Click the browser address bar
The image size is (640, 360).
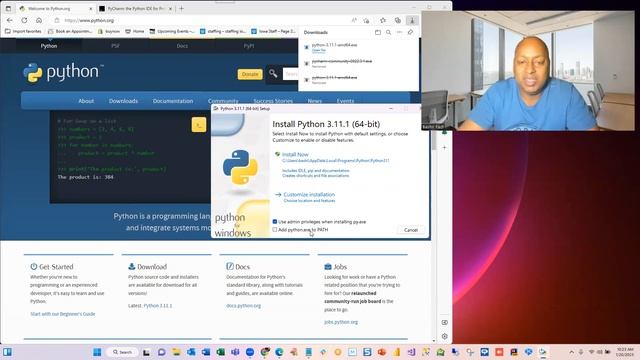pos(204,20)
